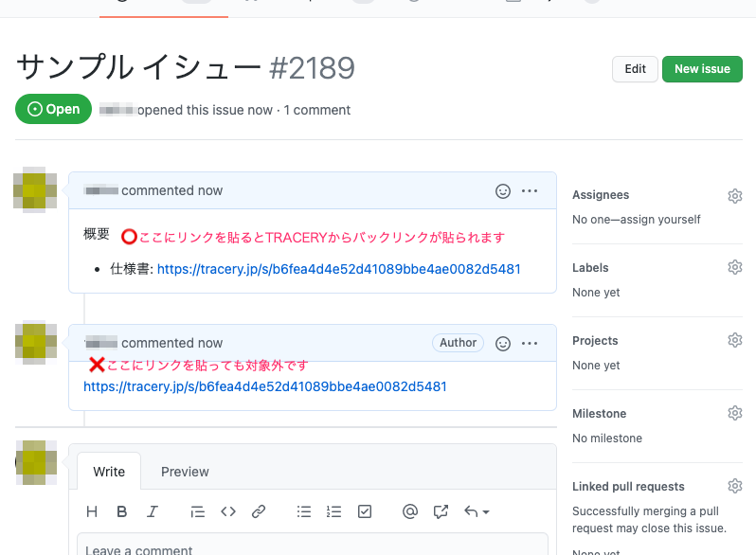Focus the 'Leave a comment' text area
Viewport: 756px width, 555px height.
coord(313,545)
